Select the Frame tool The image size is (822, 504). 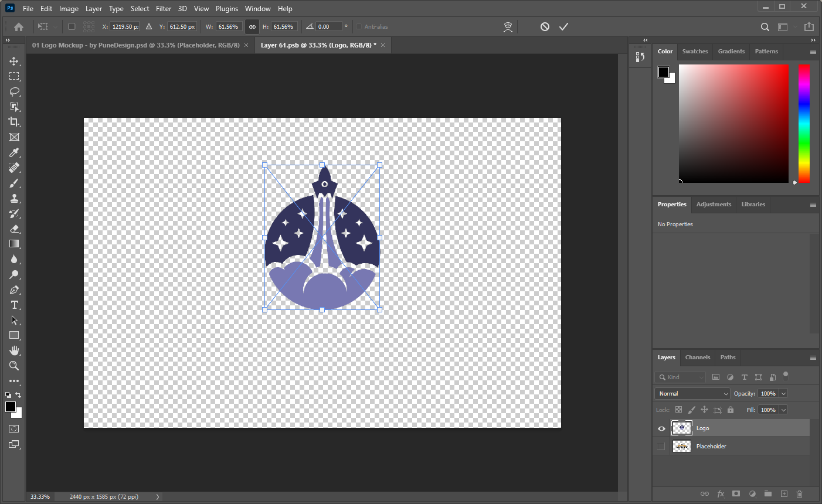pos(14,137)
